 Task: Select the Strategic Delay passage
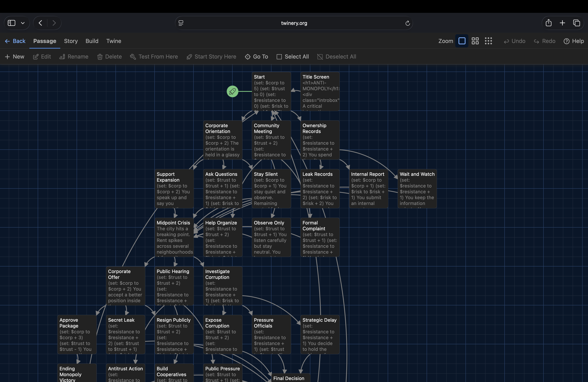320,335
